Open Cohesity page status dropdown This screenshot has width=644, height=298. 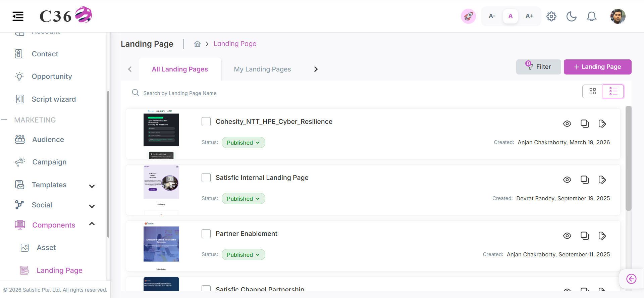[243, 143]
